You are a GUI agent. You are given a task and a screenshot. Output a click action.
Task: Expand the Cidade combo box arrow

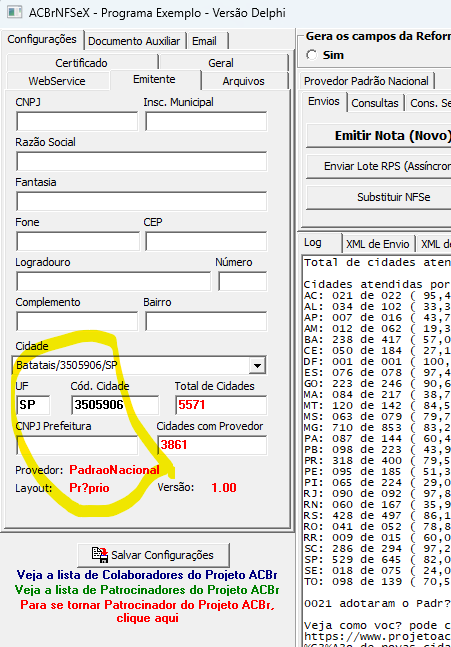click(257, 366)
